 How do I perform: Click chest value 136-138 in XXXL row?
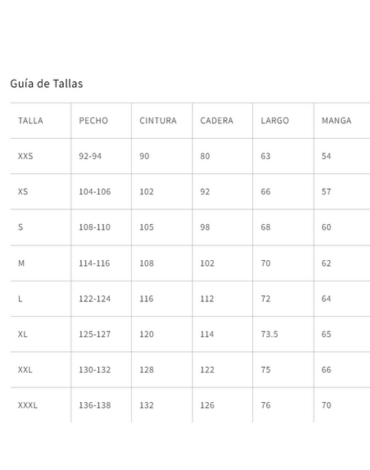point(95,405)
